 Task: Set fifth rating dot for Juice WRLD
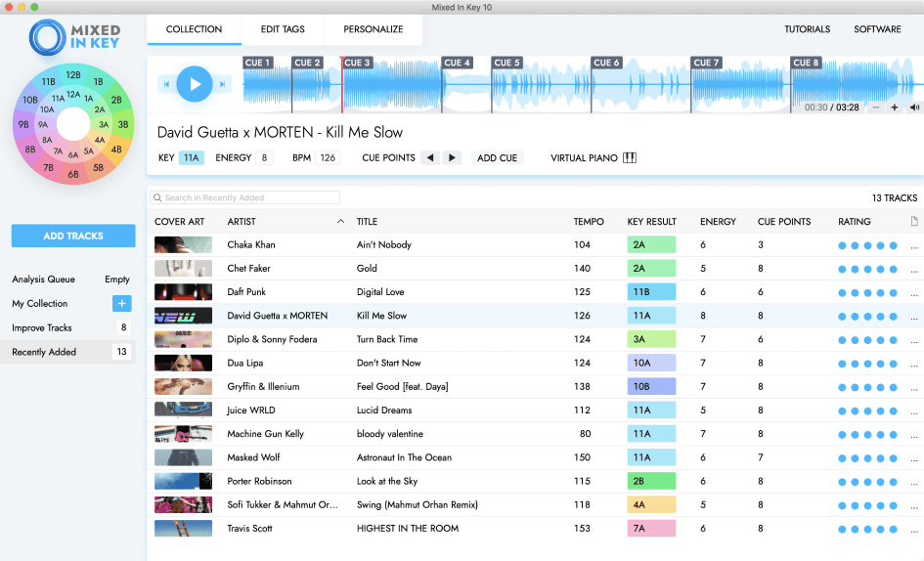click(x=894, y=410)
